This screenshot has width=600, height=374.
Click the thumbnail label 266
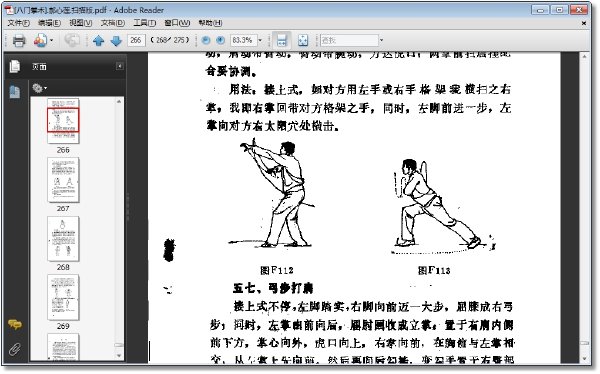pos(63,150)
